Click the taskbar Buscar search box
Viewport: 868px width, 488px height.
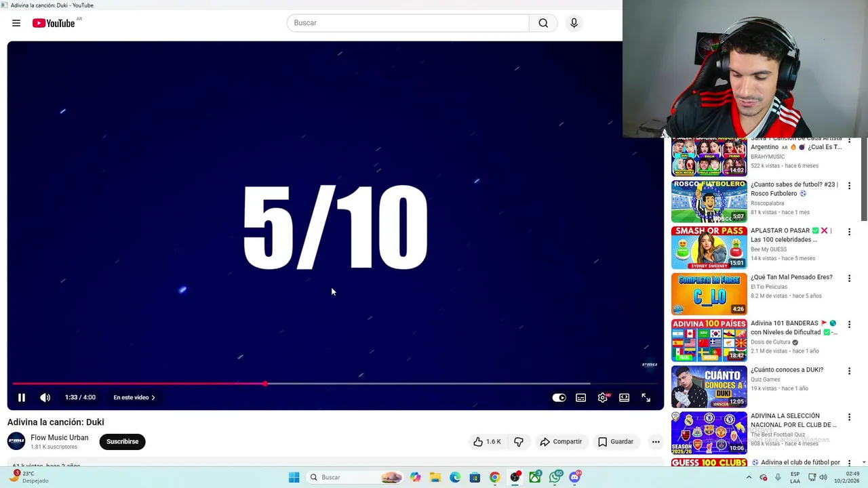[355, 477]
